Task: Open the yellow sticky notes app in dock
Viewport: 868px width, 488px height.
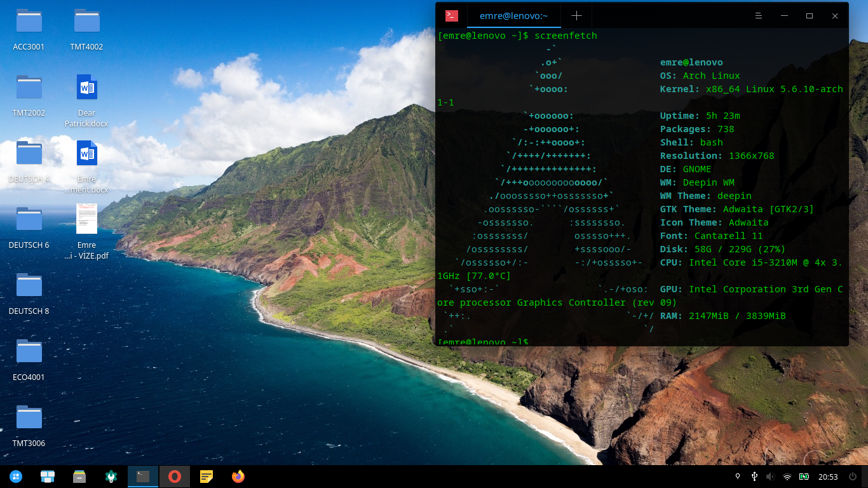Action: pos(207,477)
